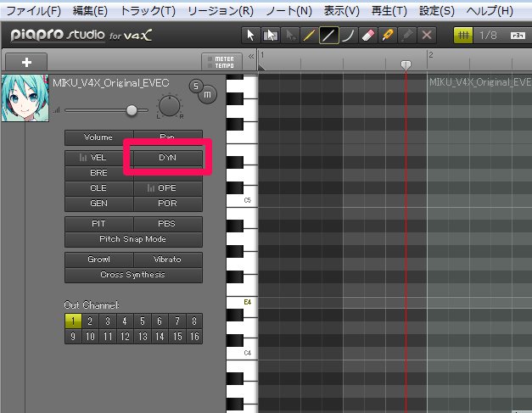532x413 pixels.
Task: Click the greyed pointer-plus tool
Action: click(x=289, y=36)
